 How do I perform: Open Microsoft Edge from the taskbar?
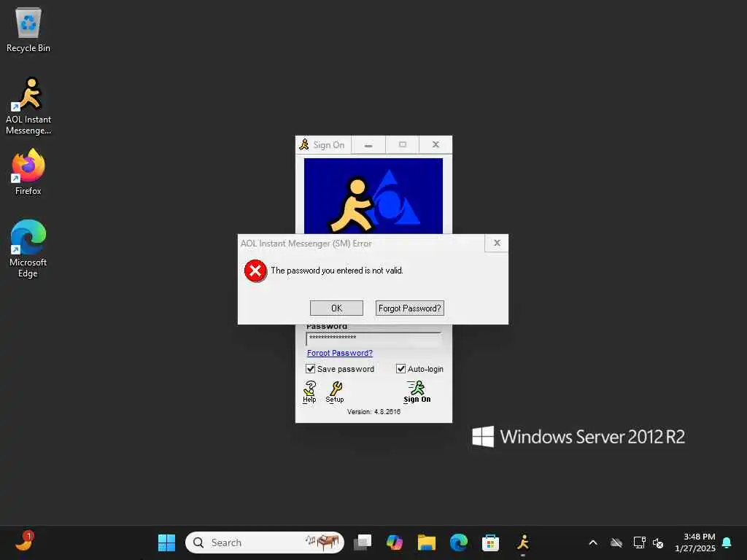[x=458, y=542]
